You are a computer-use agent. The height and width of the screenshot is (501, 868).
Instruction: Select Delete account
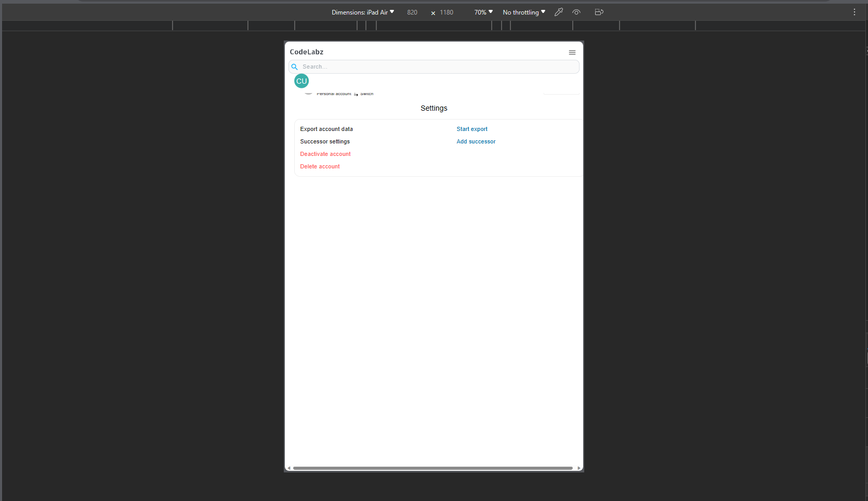[x=320, y=166]
